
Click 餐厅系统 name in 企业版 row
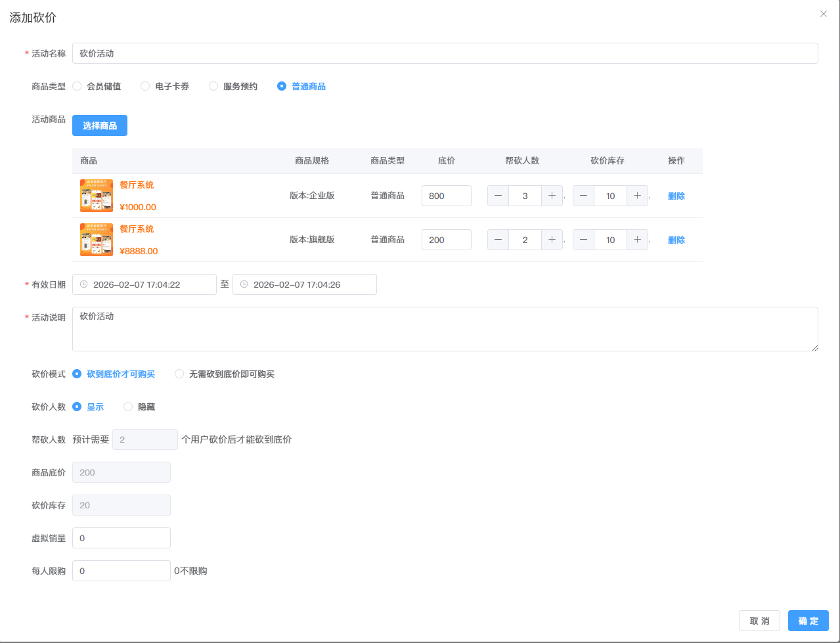tap(137, 185)
